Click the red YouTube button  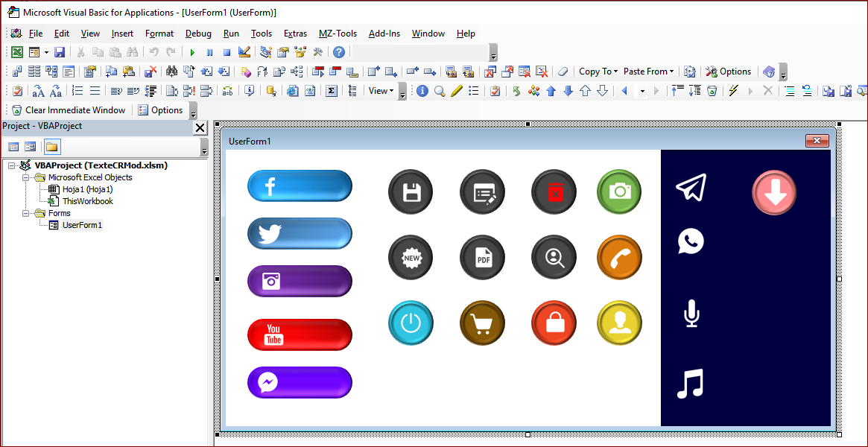click(x=300, y=335)
